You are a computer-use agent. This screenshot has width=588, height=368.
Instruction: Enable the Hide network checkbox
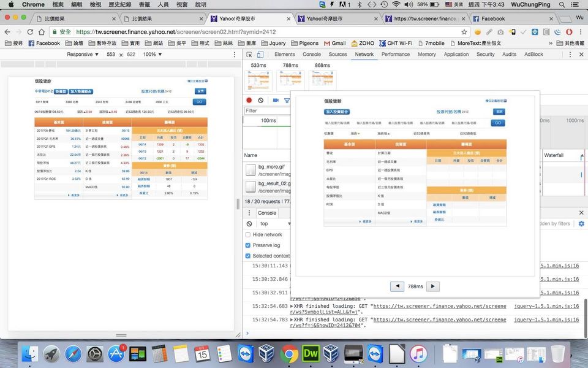coord(248,235)
